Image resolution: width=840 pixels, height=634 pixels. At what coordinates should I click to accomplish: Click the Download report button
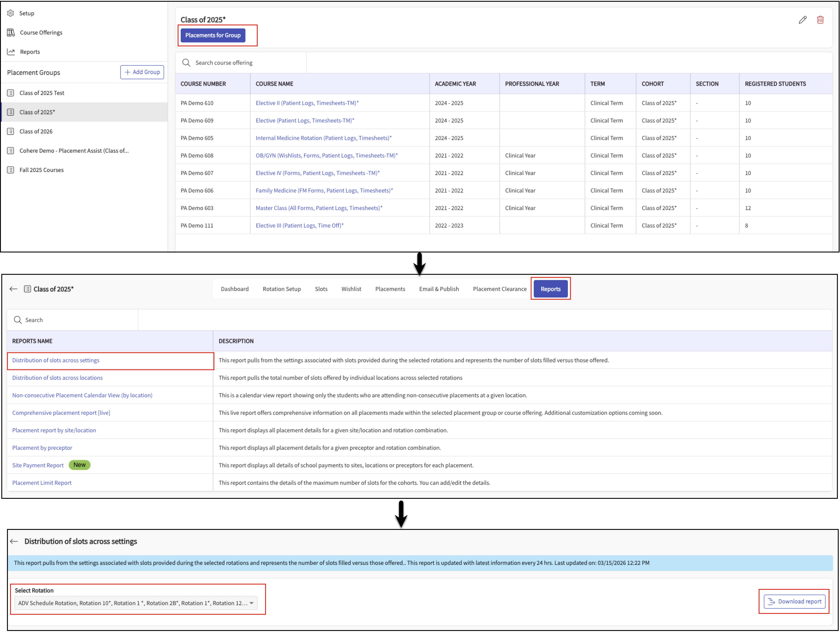tap(794, 601)
